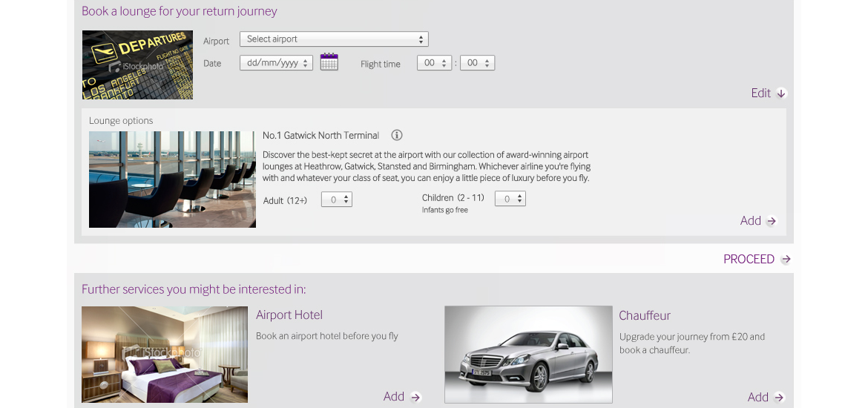Screen dimensions: 868x408
Task: Open the flight time hours dropdown
Action: [435, 63]
